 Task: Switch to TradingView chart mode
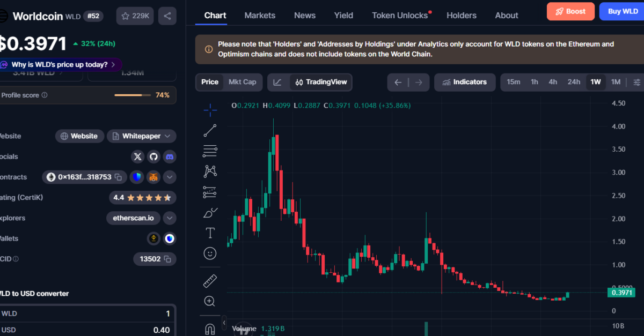tap(321, 82)
